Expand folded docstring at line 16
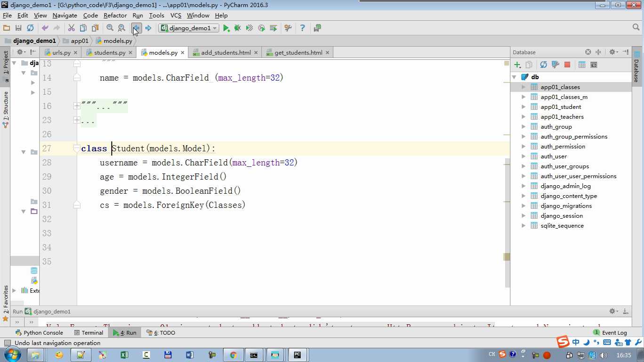 77,106
